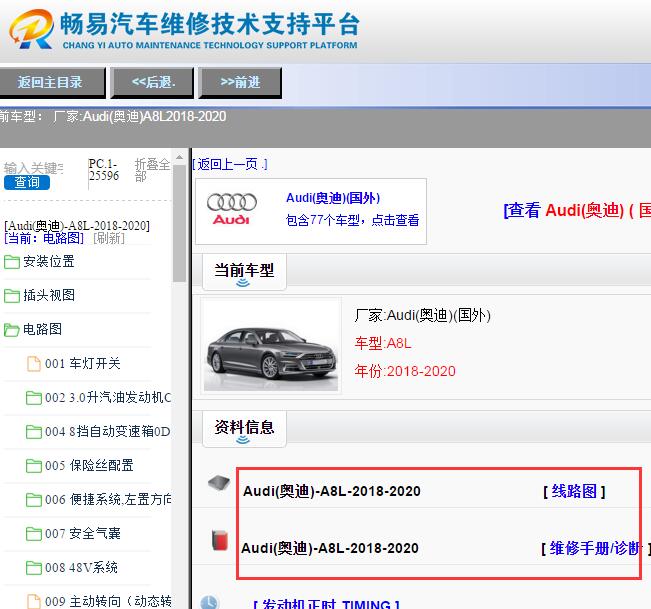Go forward with the >>前进 button
The image size is (651, 609).
[240, 82]
